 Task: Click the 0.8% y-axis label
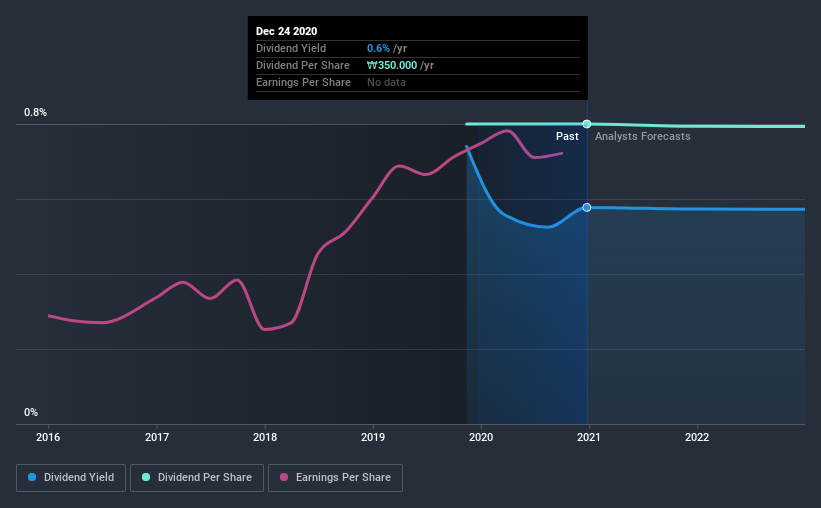coord(35,113)
